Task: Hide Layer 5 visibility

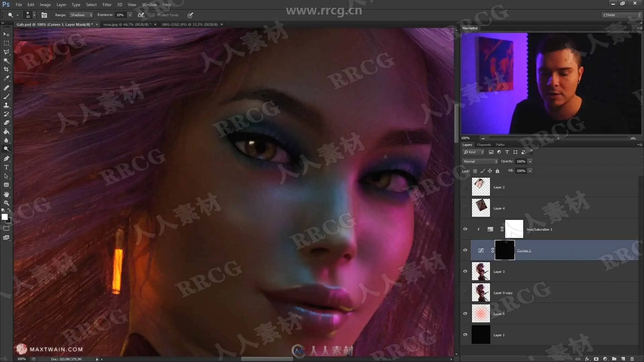Action: [465, 314]
